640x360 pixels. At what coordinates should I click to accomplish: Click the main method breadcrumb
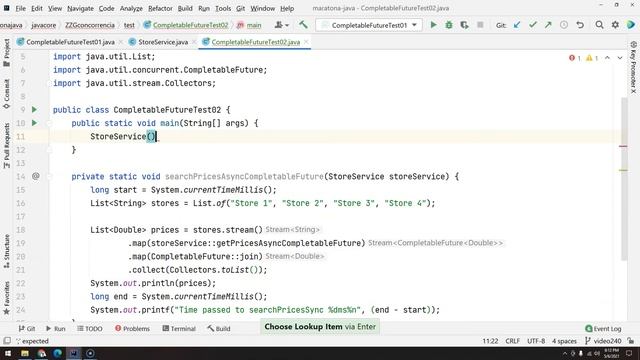[x=249, y=25]
